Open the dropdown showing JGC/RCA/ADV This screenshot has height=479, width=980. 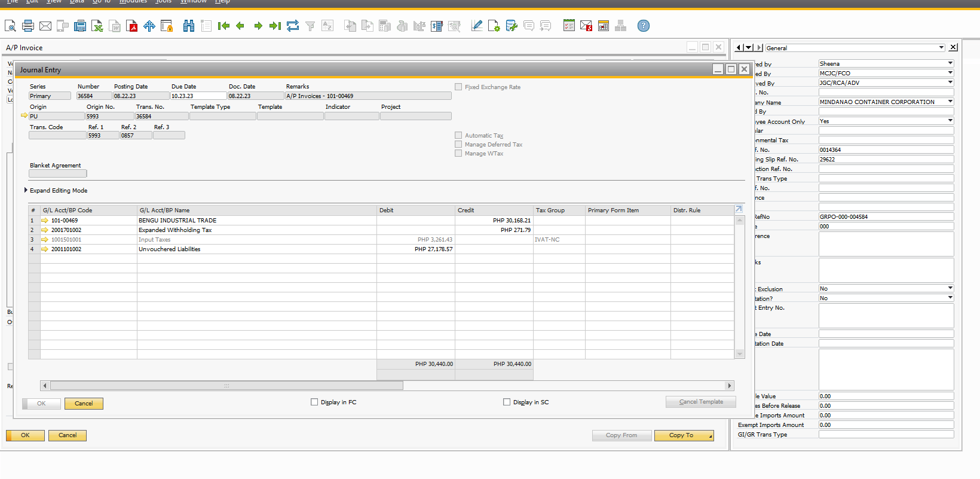[950, 83]
